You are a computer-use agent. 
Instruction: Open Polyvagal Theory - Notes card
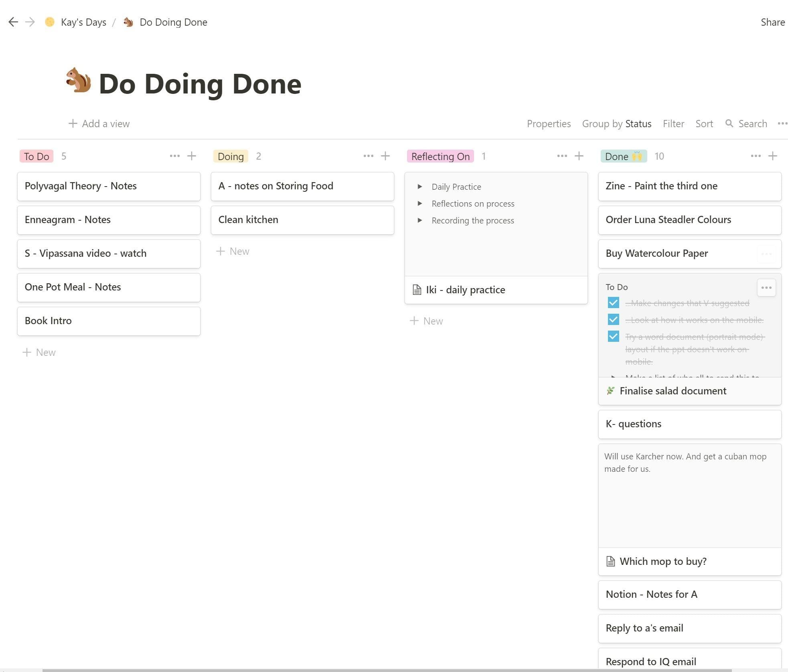coord(109,186)
